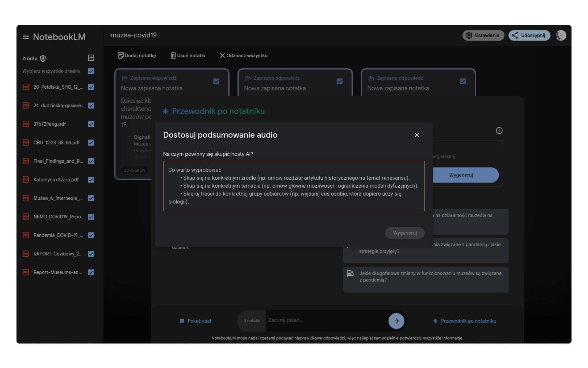Uncheck NEMO_COVID19_Repo source checkbox
The height and width of the screenshot is (368, 588).
point(91,217)
